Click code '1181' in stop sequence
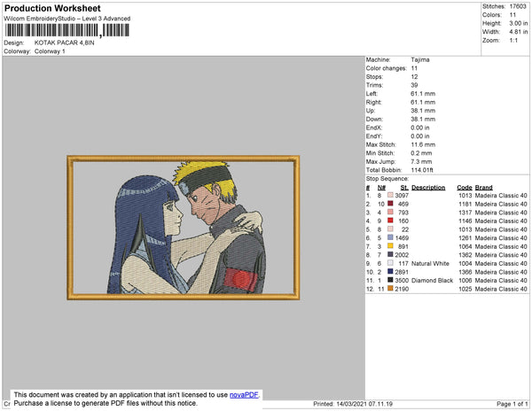 tap(465, 204)
